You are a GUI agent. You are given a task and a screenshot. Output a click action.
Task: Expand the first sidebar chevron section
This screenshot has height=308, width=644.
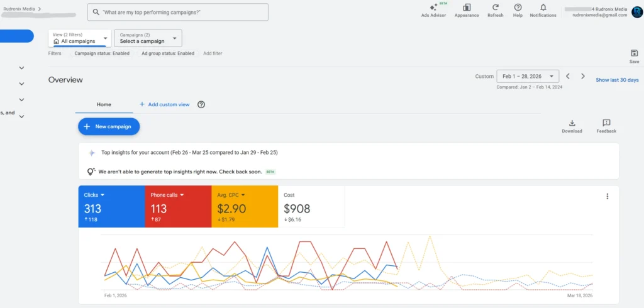[x=22, y=68]
